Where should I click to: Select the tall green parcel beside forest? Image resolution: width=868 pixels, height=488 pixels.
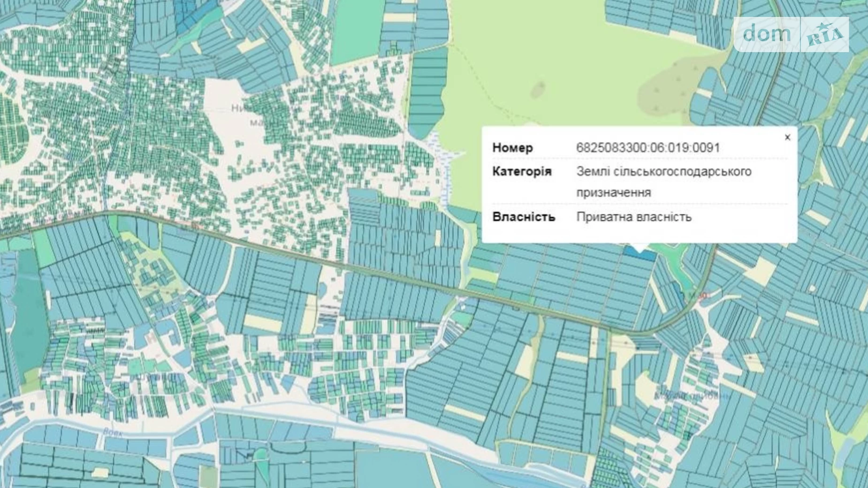click(427, 89)
